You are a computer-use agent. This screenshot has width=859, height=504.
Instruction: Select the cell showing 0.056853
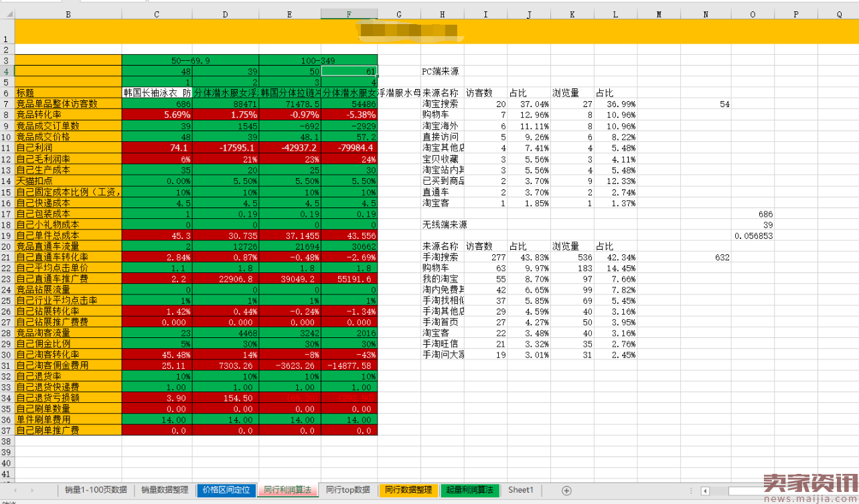click(753, 235)
